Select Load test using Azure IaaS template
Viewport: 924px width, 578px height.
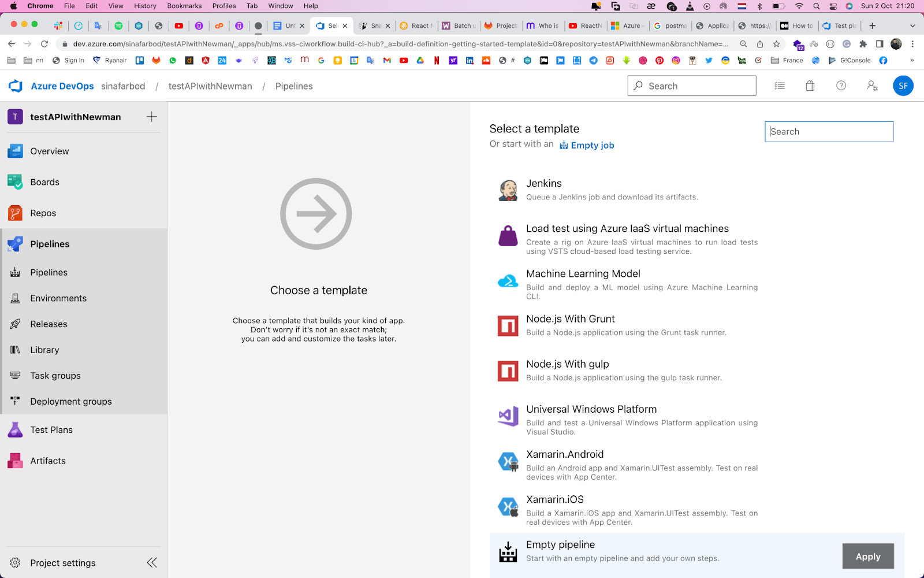(696, 239)
